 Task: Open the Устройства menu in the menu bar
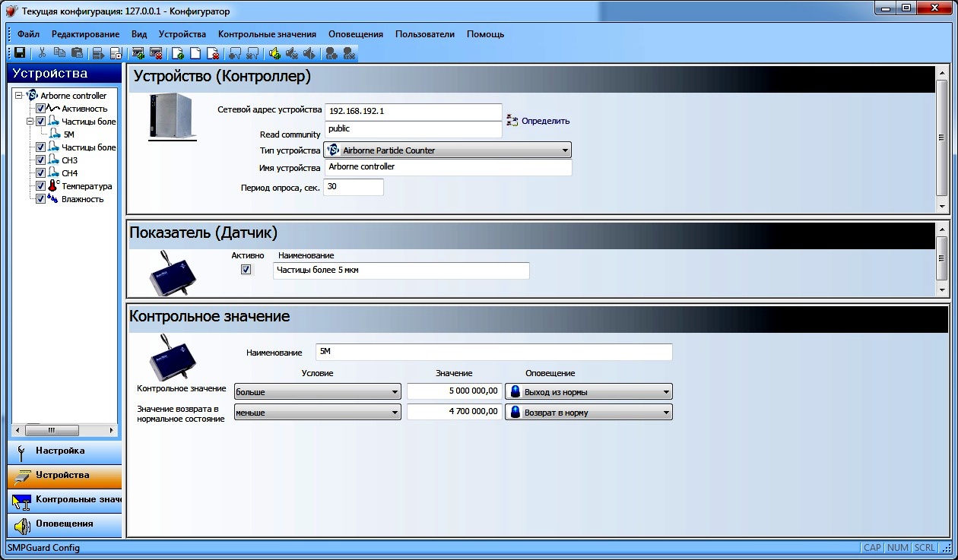coord(182,34)
